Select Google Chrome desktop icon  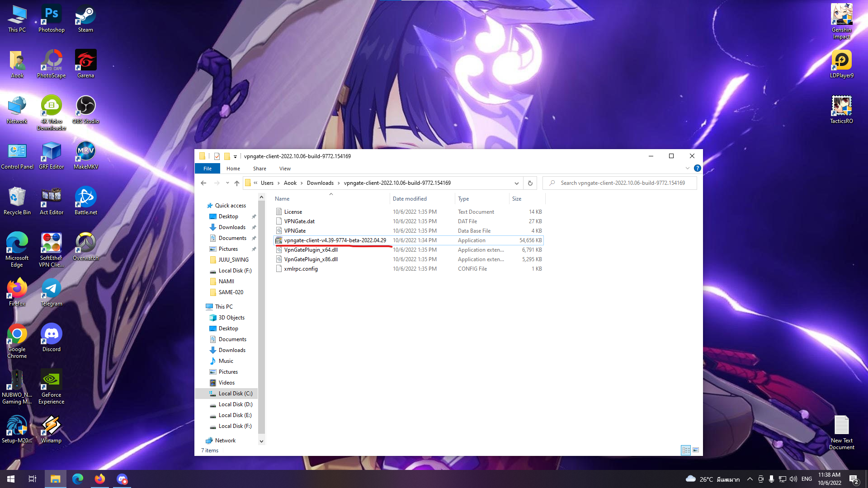click(x=17, y=341)
